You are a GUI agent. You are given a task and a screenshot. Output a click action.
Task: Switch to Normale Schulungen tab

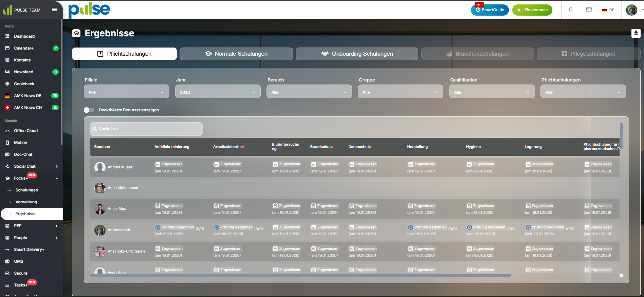[x=236, y=54]
